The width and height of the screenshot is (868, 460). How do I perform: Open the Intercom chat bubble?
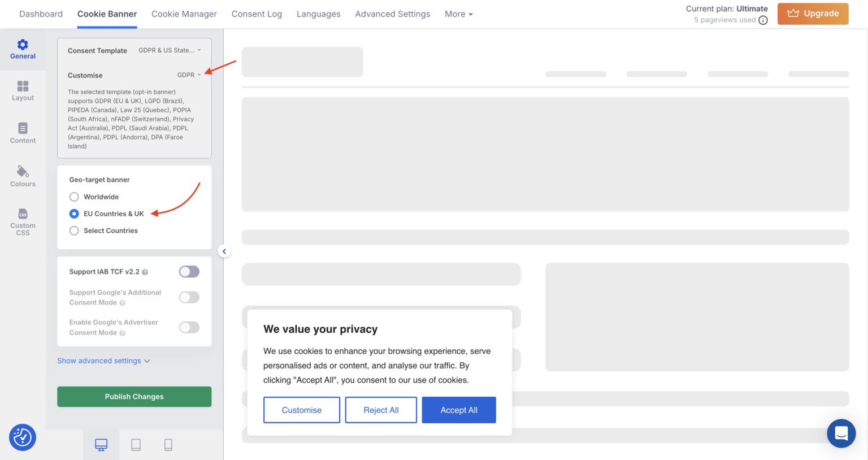[x=841, y=433]
